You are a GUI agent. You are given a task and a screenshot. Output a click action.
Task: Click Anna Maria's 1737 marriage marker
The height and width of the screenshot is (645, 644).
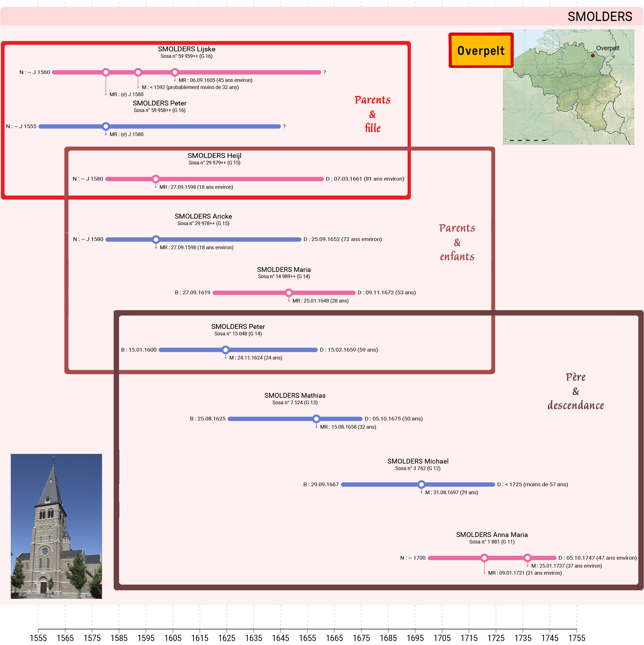528,558
